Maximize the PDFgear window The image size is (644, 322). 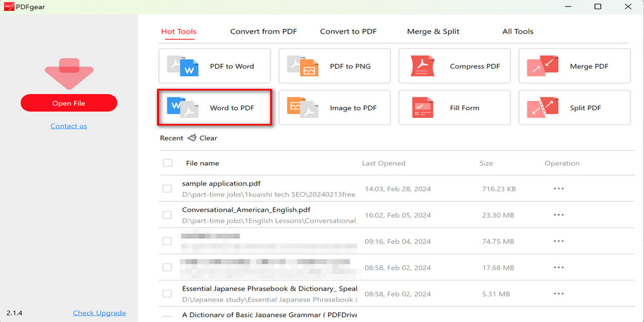coord(598,6)
